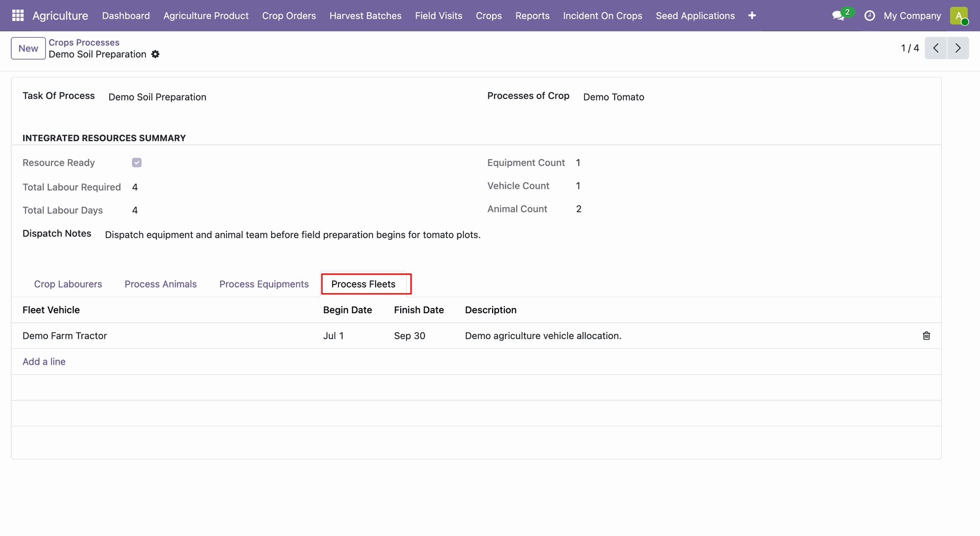Screen dimensions: 980x536
Task: Click the New button
Action: [x=28, y=48]
